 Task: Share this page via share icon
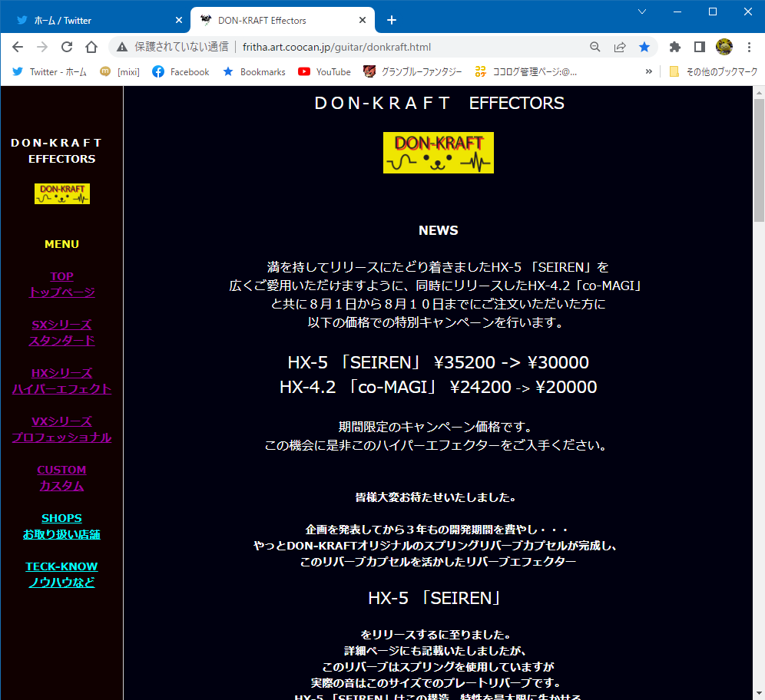[x=620, y=47]
